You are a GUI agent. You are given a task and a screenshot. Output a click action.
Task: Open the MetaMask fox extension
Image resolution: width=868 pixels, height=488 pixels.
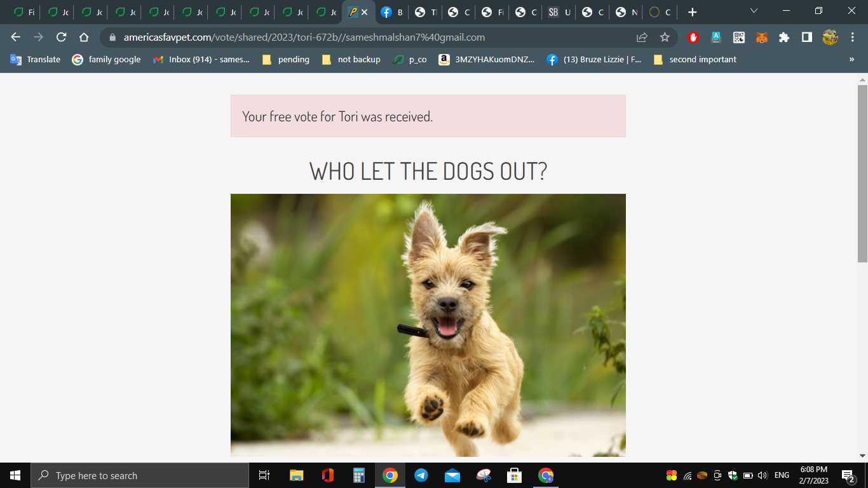(x=761, y=37)
